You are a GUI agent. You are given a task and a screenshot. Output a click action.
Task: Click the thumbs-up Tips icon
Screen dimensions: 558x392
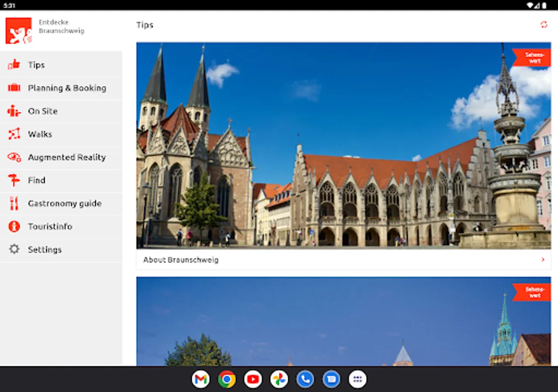tap(14, 65)
